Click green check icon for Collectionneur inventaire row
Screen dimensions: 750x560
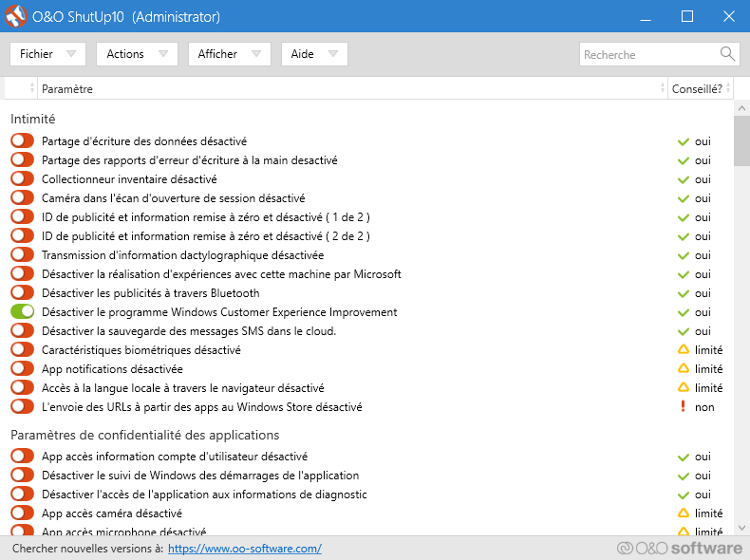point(683,179)
